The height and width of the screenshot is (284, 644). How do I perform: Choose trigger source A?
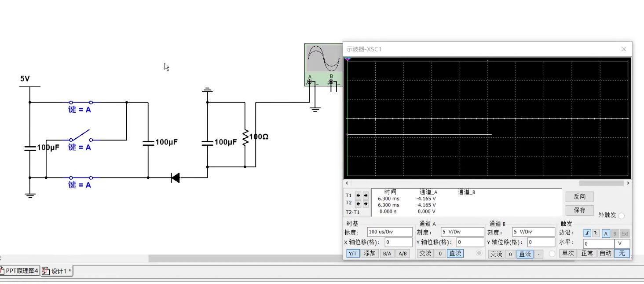606,233
